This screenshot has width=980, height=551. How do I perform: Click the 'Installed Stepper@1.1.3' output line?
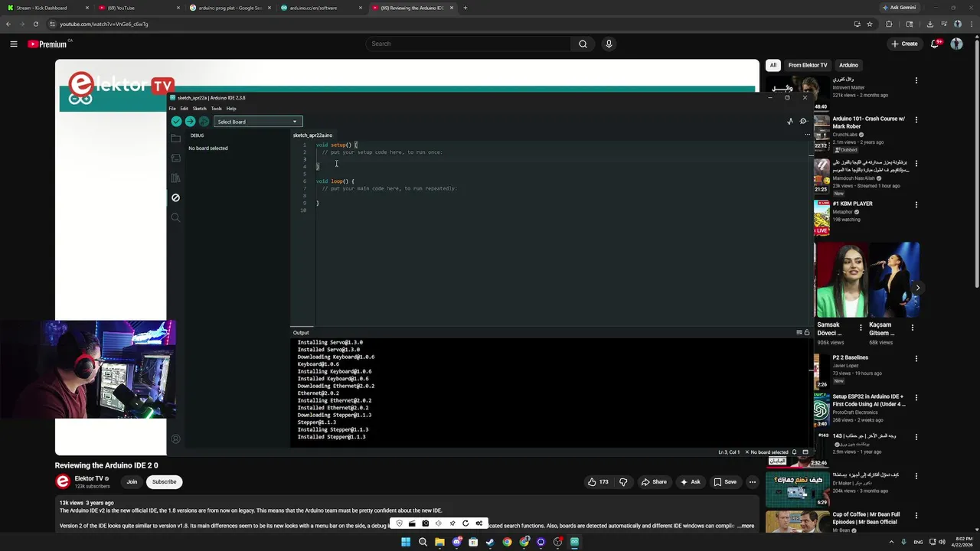[332, 437]
